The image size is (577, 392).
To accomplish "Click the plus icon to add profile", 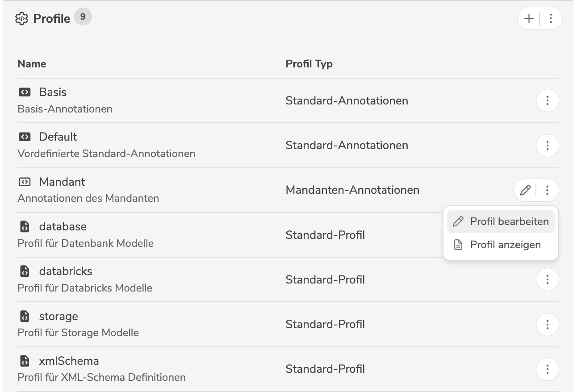I will pos(529,18).
